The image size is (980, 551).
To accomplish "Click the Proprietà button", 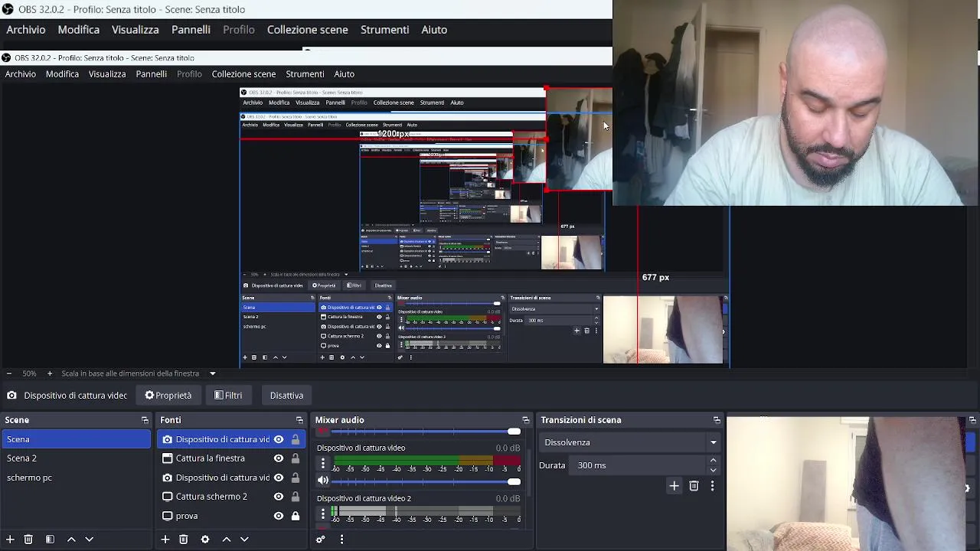I will click(168, 396).
